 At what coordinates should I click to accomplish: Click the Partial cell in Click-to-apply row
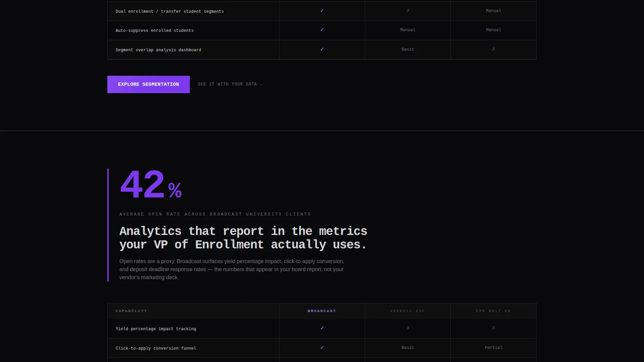[493, 348]
